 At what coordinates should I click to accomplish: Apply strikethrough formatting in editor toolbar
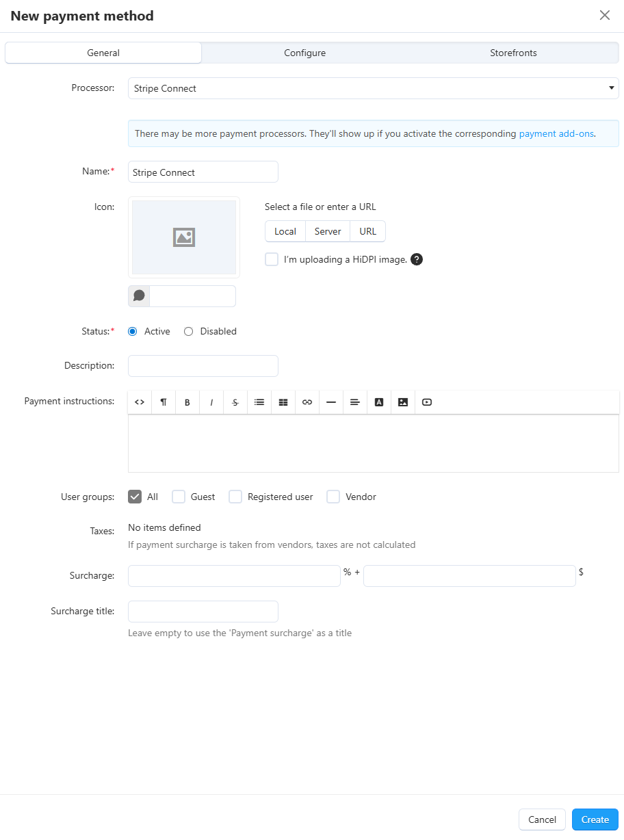click(235, 402)
